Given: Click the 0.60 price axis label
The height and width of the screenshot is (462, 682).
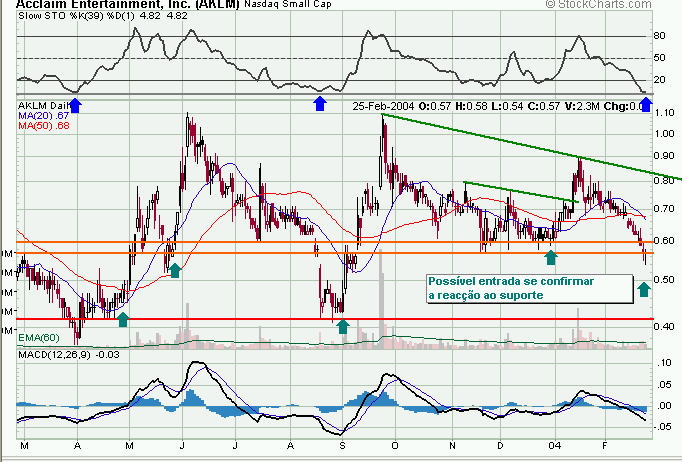Looking at the screenshot, I should pyautogui.click(x=664, y=241).
